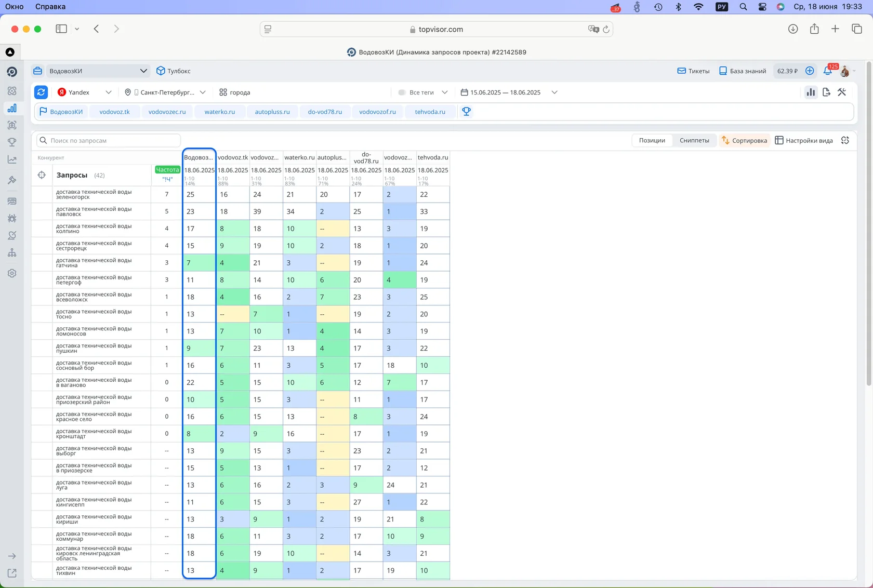Select the vodovoz.tk competitor tab
The width and height of the screenshot is (873, 588).
[x=115, y=112]
